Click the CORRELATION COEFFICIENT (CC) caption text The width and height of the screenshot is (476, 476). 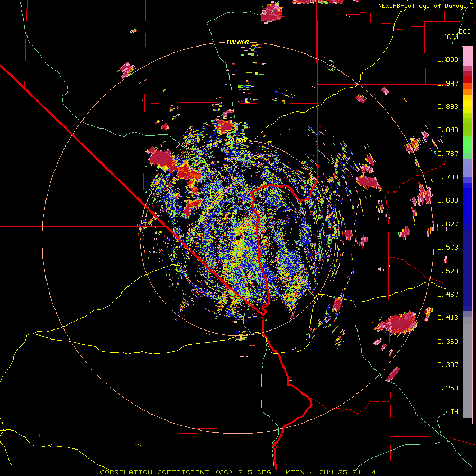(x=167, y=472)
